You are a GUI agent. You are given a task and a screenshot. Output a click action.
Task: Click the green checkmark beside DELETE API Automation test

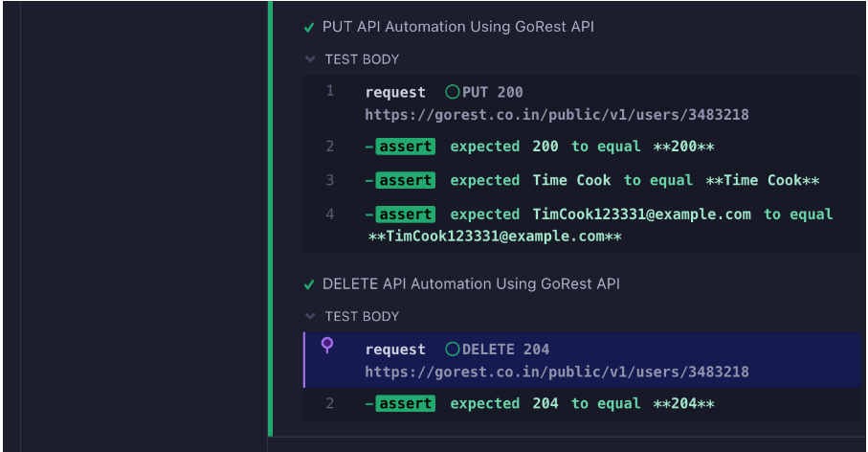click(x=309, y=285)
